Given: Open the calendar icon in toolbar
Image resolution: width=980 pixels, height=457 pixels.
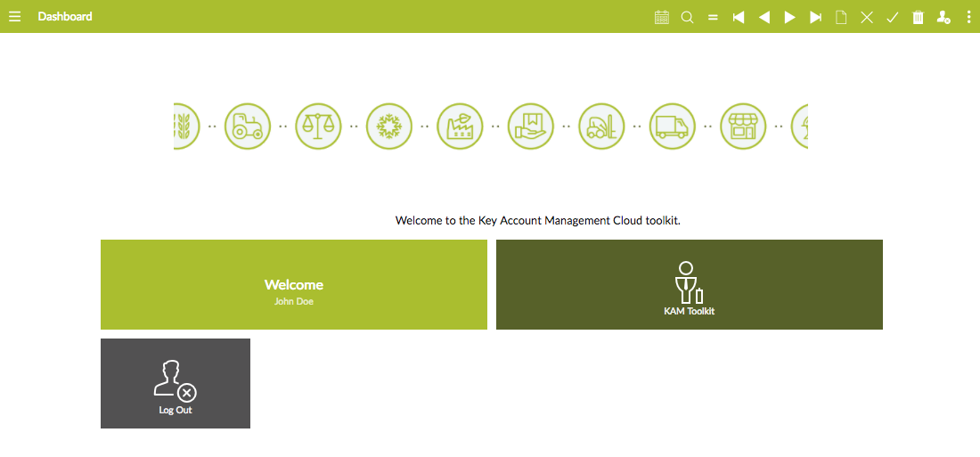Looking at the screenshot, I should click(x=661, y=17).
